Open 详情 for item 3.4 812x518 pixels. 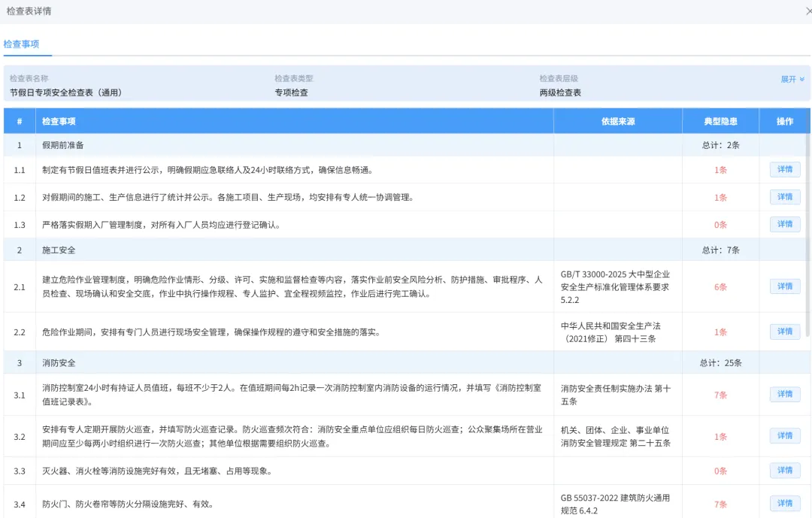coord(784,504)
